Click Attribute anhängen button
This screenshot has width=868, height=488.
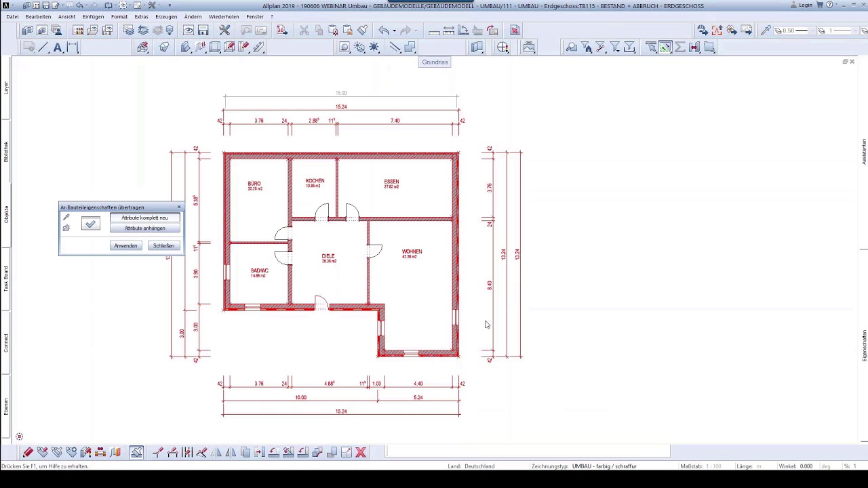click(x=144, y=228)
